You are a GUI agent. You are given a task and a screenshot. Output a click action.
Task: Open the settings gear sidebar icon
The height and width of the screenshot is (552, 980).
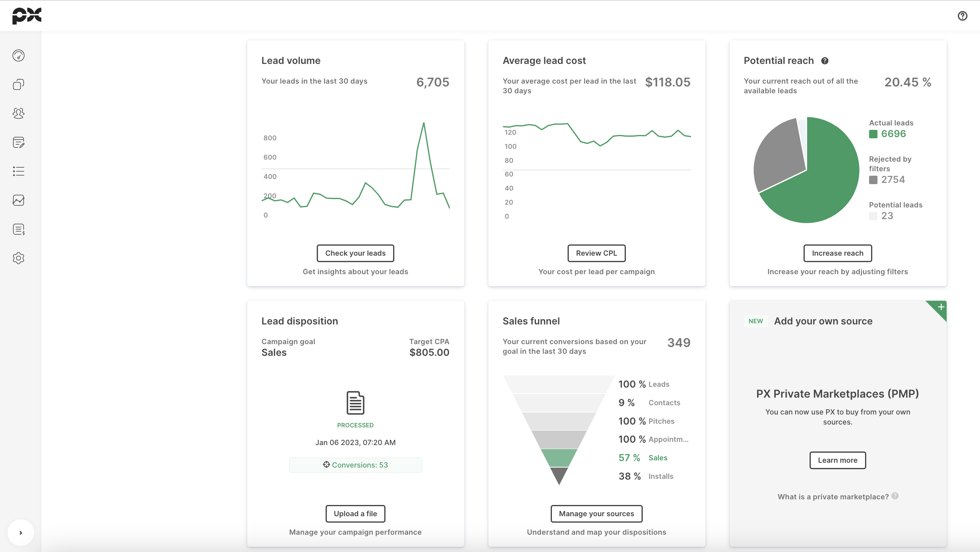coord(18,258)
